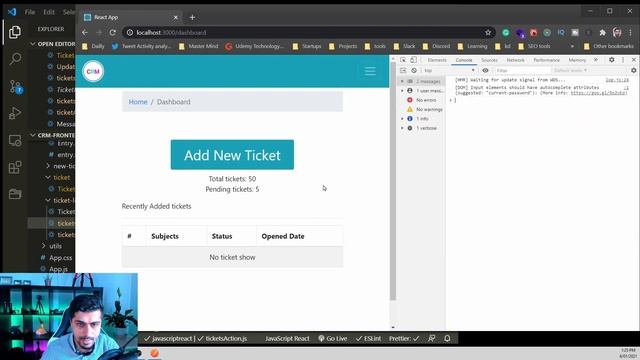
Task: Reload the localhost dashboard page
Action: [x=113, y=32]
